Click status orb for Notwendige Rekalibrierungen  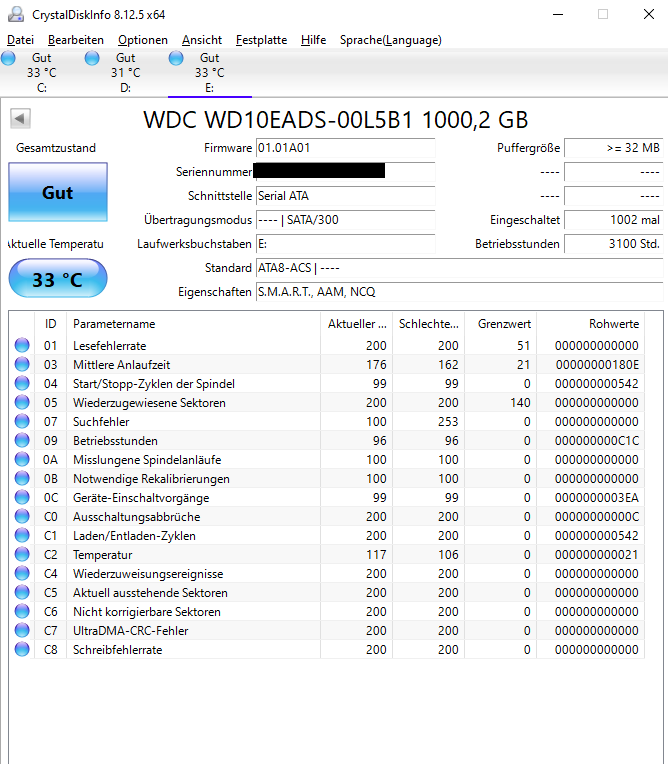tap(22, 478)
